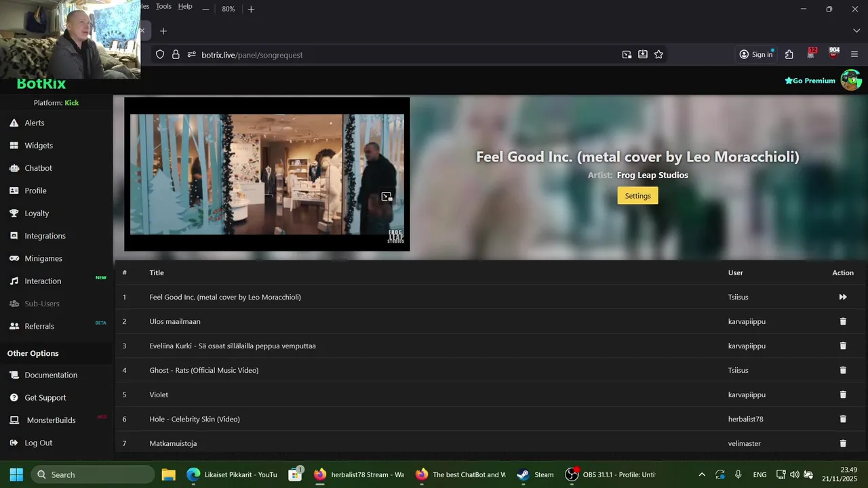The image size is (868, 488).
Task: Open the Edge Likaiset Pikkarit YouTube window
Action: [x=232, y=474]
